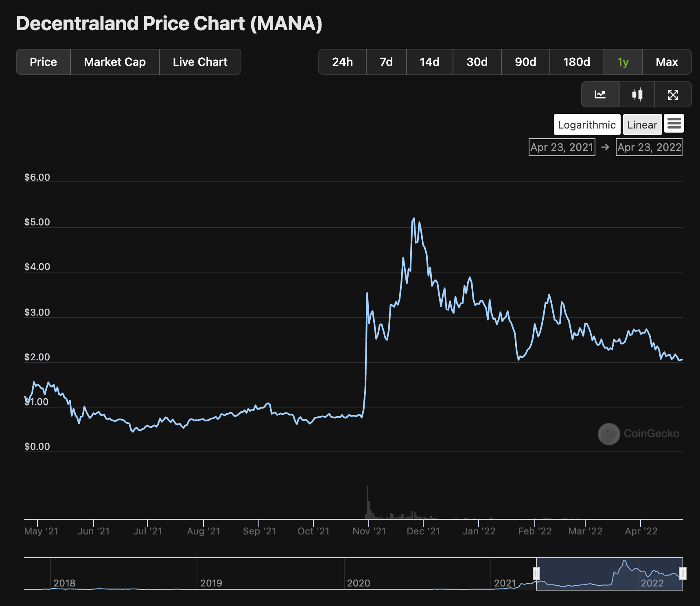
Task: Click the 2020 marker in navigator
Action: (358, 583)
